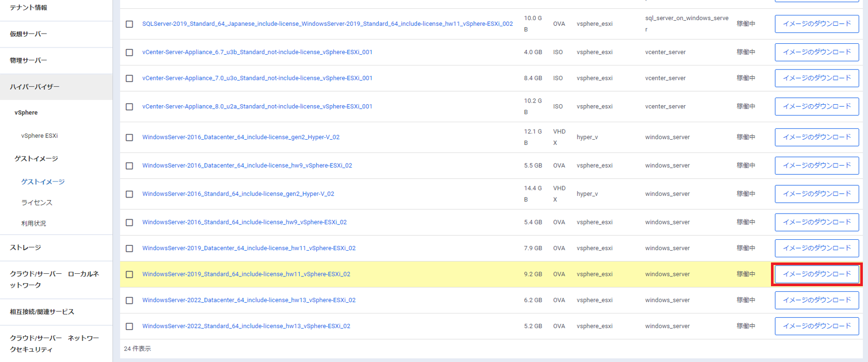Image resolution: width=868 pixels, height=362 pixels.
Task: Download WindowsServer-2016 Datacenter gen2 Hyper-V image
Action: (x=816, y=137)
